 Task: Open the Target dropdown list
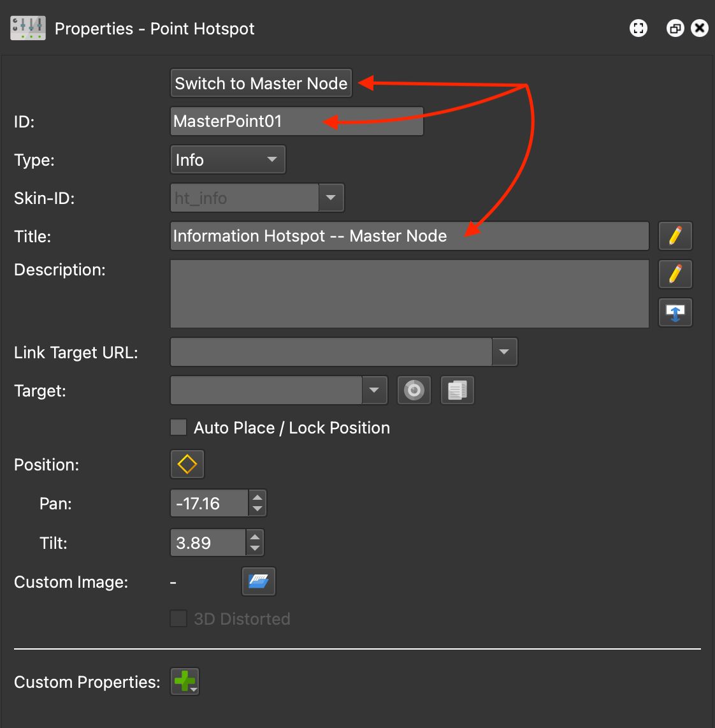[x=375, y=389]
